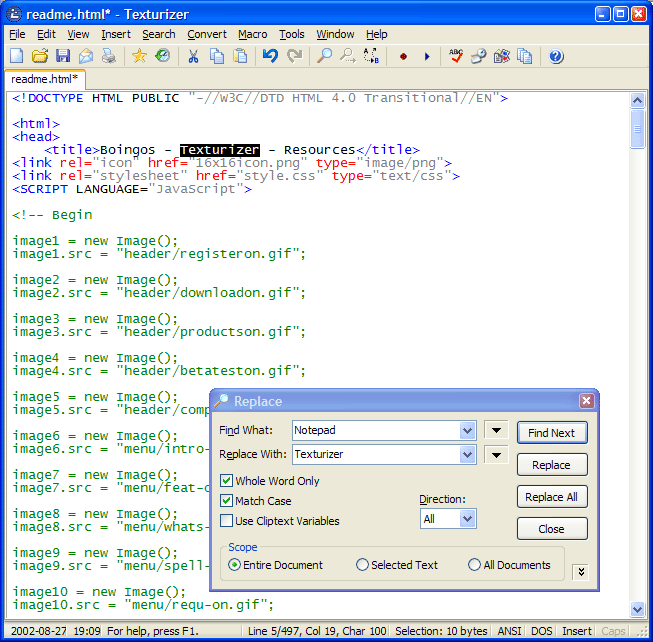Screen dimensions: 653x642
Task: Click the Paste clipboard icon
Action: (240, 56)
